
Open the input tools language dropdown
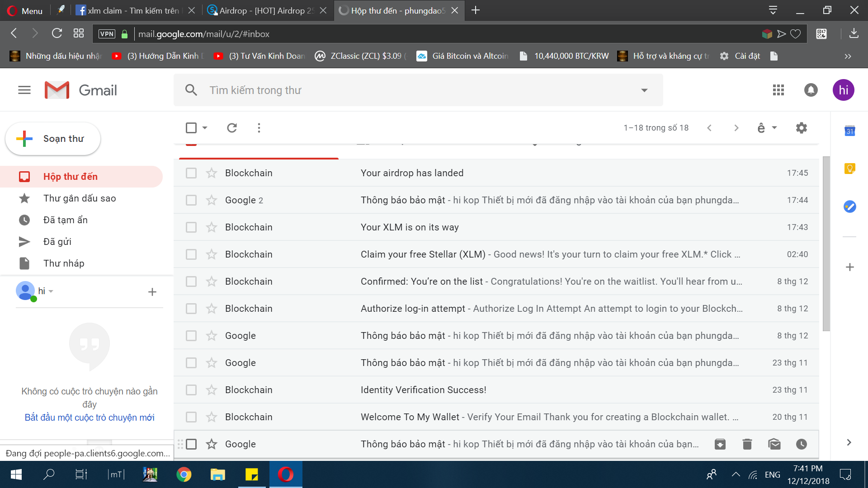774,128
